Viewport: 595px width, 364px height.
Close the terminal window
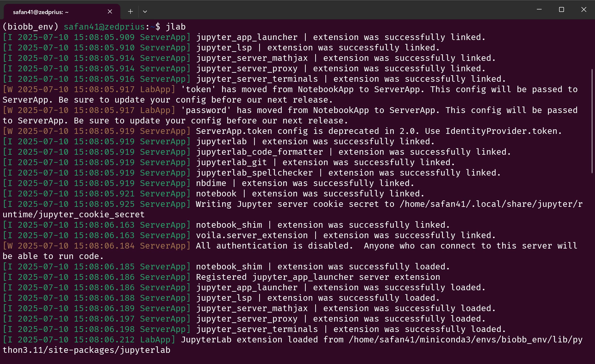click(584, 9)
